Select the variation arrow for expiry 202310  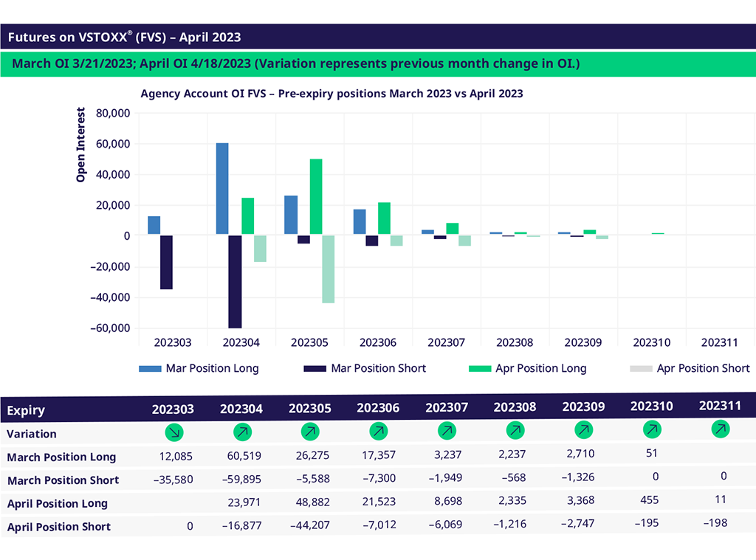[x=651, y=428]
